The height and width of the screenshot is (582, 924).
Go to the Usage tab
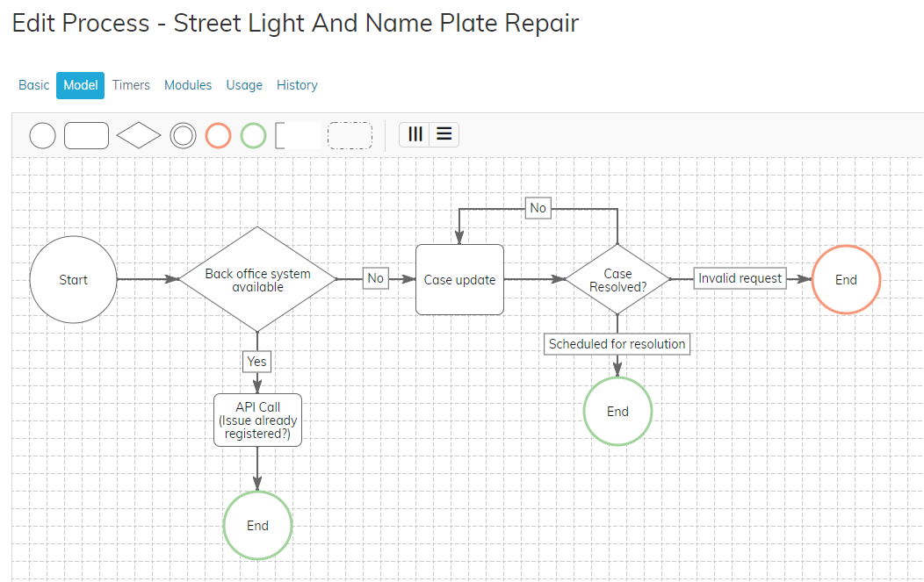click(x=244, y=85)
